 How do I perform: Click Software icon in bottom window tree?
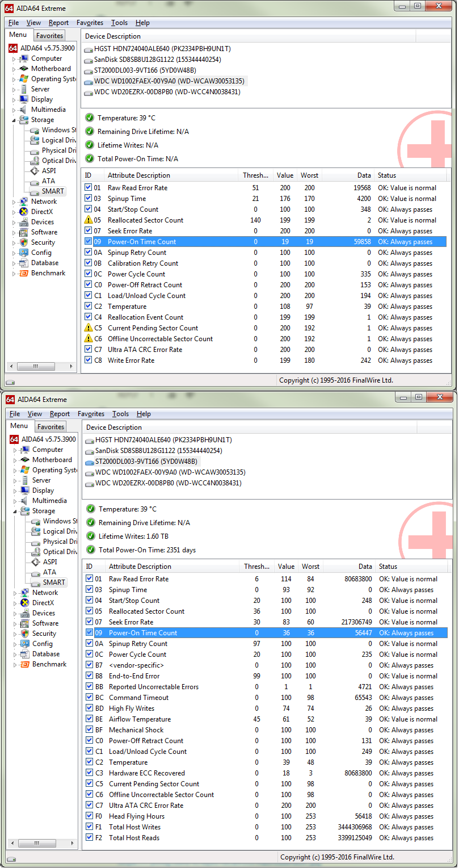pos(25,623)
